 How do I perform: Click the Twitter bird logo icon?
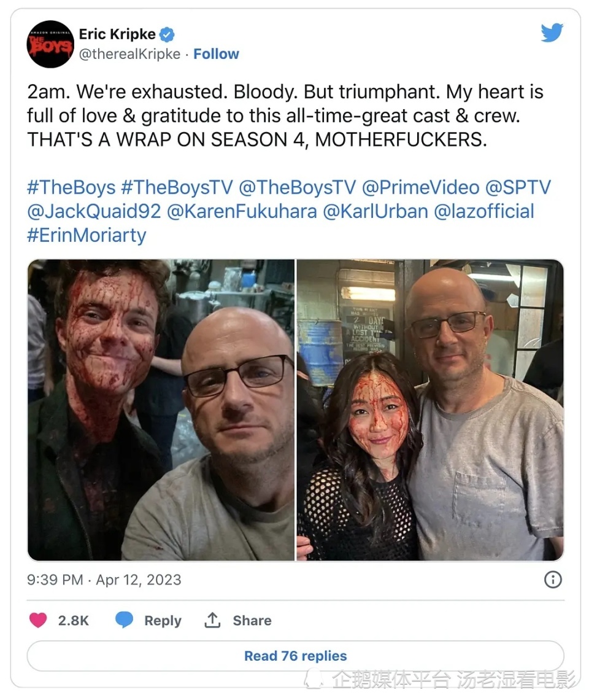pyautogui.click(x=552, y=33)
